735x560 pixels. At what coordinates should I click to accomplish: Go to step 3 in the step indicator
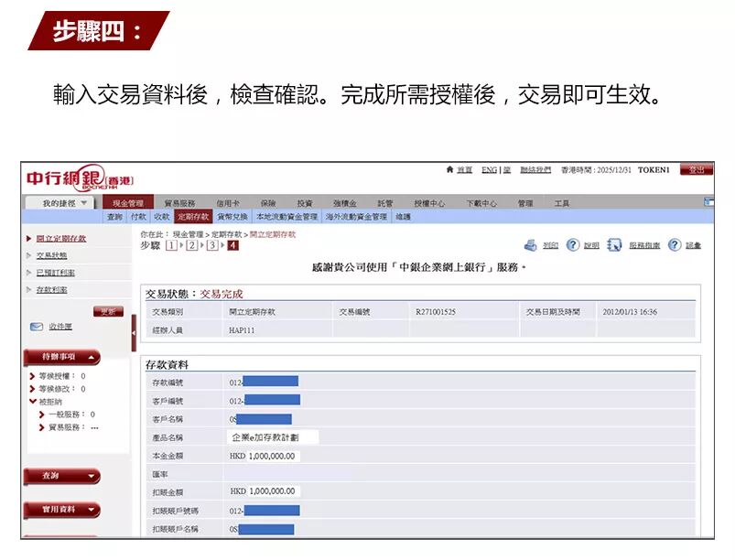coord(212,245)
